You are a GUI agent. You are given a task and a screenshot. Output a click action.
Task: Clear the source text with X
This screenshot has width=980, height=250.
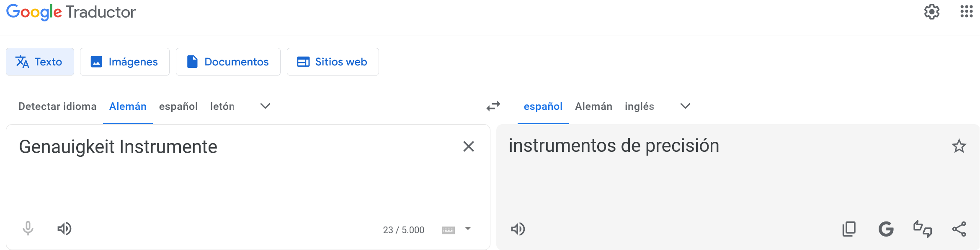(x=469, y=146)
